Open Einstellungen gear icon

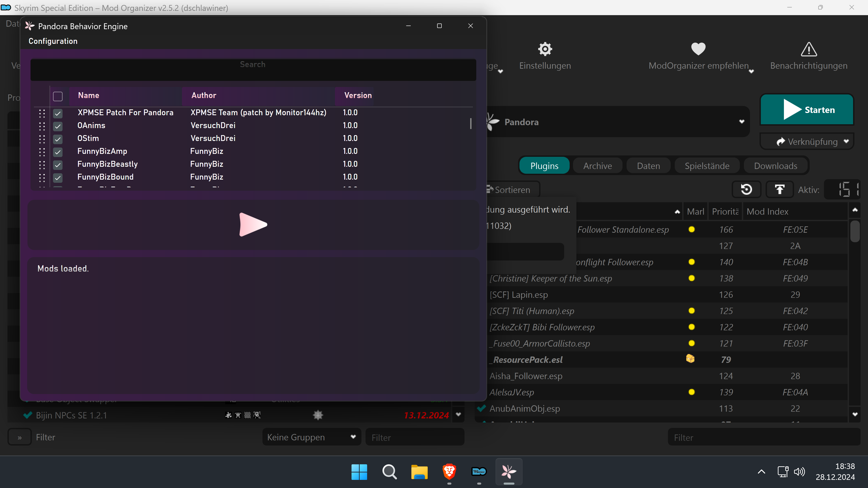[x=545, y=49]
